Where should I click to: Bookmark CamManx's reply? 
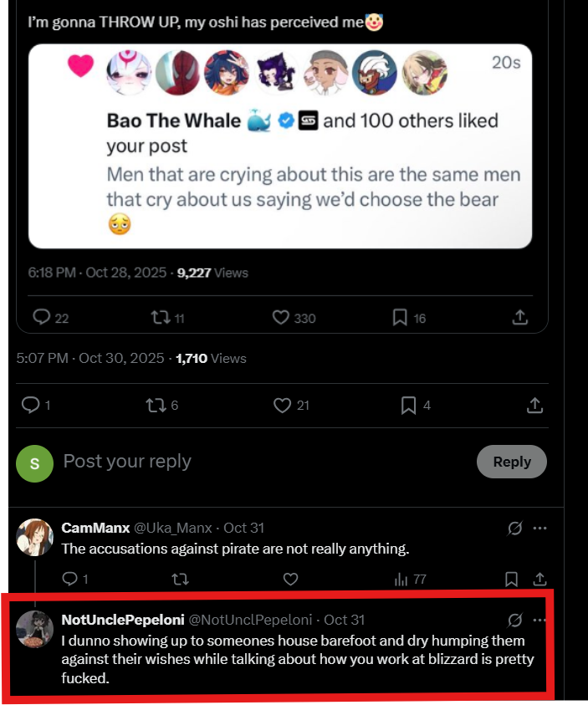click(512, 579)
